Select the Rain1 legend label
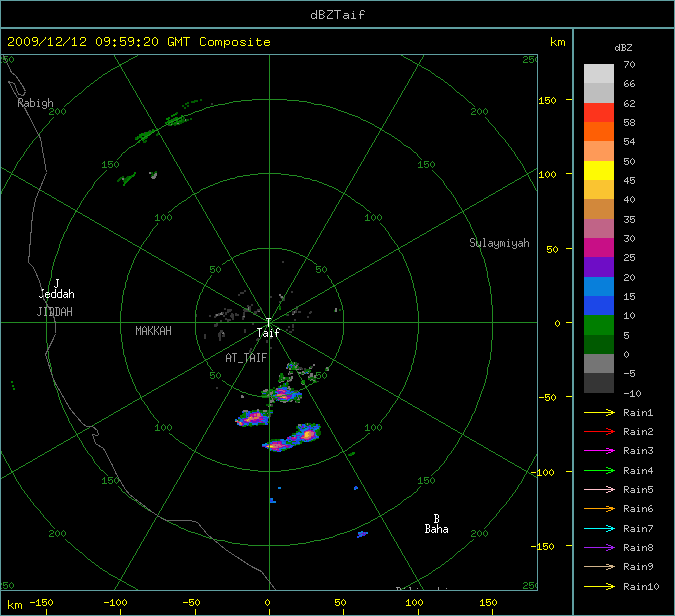Screen dimensions: 675x616 [x=638, y=412]
